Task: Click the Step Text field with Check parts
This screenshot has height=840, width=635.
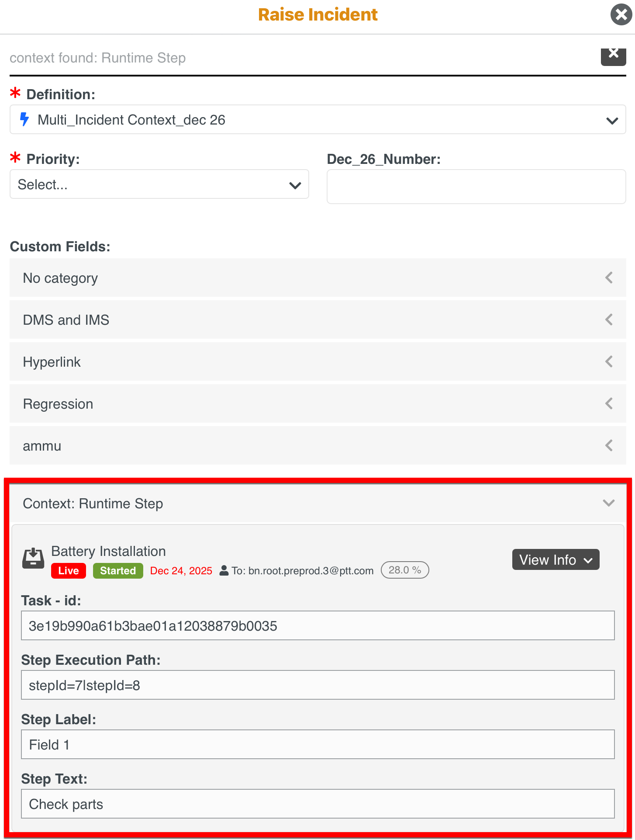Action: tap(317, 804)
